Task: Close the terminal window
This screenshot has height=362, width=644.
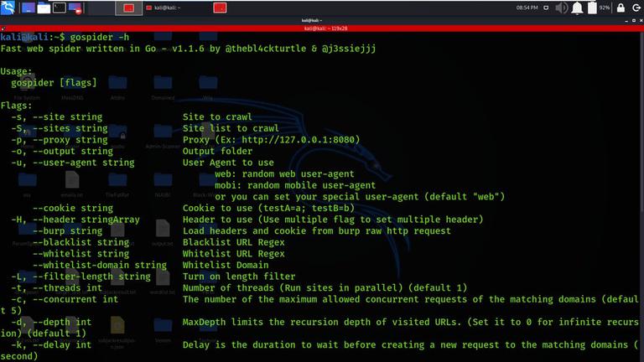Action: pyautogui.click(x=641, y=20)
